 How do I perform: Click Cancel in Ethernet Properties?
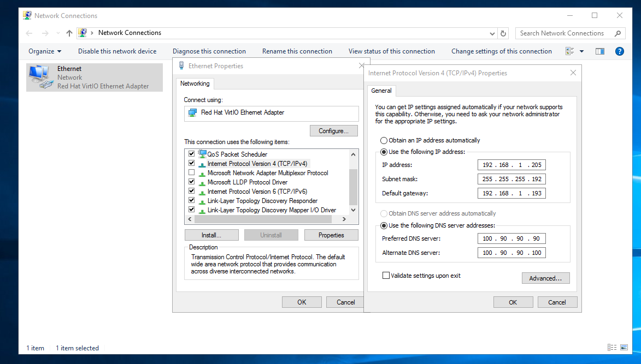pyautogui.click(x=345, y=302)
